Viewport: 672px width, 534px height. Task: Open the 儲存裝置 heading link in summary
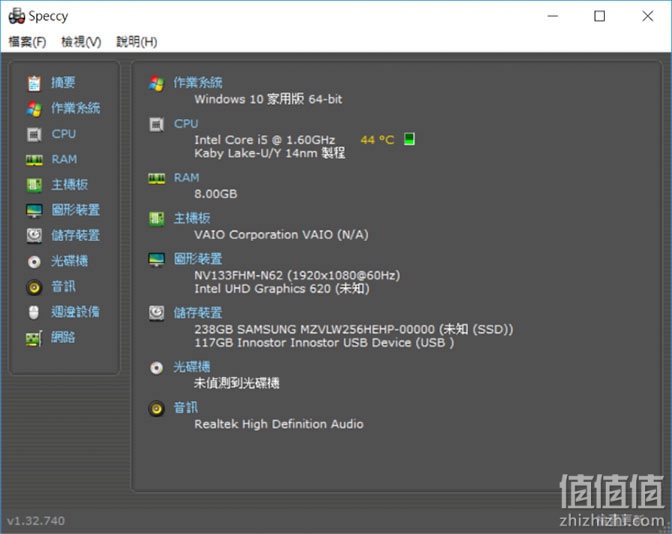pyautogui.click(x=198, y=313)
